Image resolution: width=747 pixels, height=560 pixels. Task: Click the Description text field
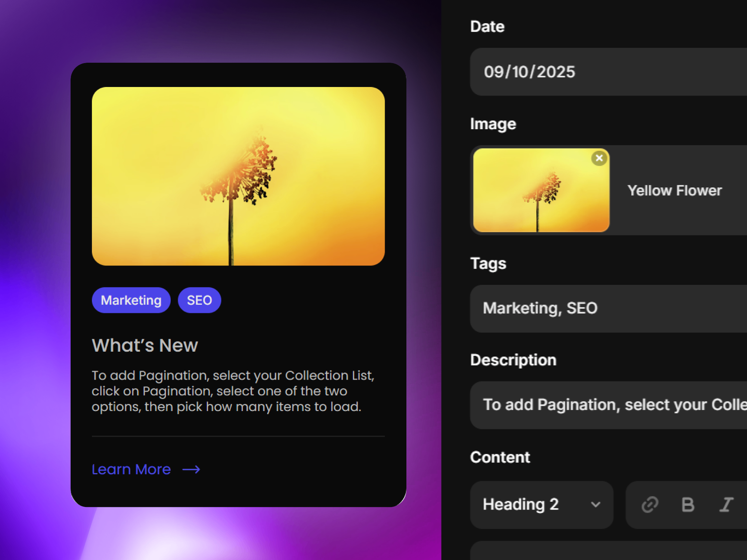click(609, 405)
